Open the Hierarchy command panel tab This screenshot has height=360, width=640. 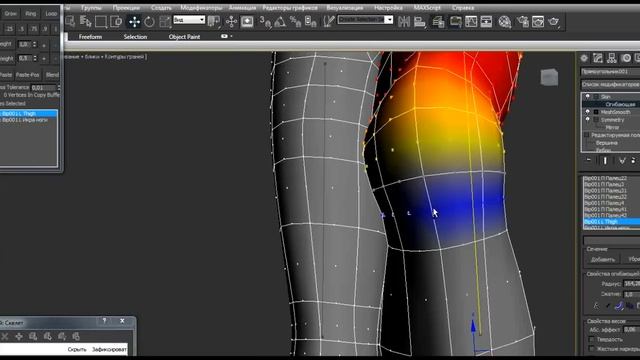pos(611,58)
